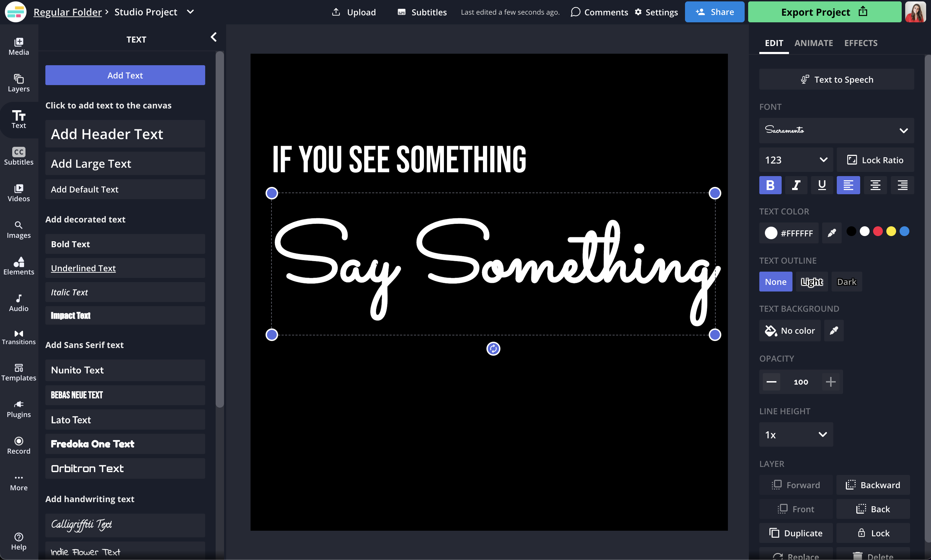
Task: Click the opacity value input field
Action: tap(801, 381)
